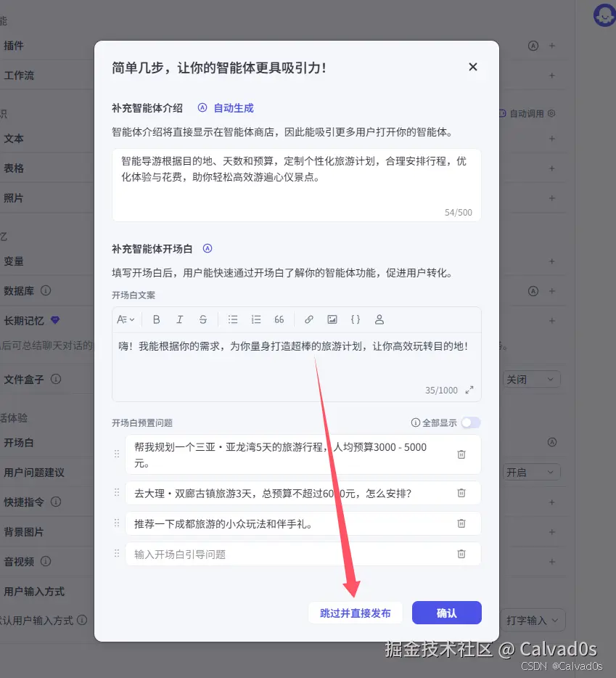Add a table knowledge with the 表格 plus icon
This screenshot has height=678, width=616.
coord(552,168)
